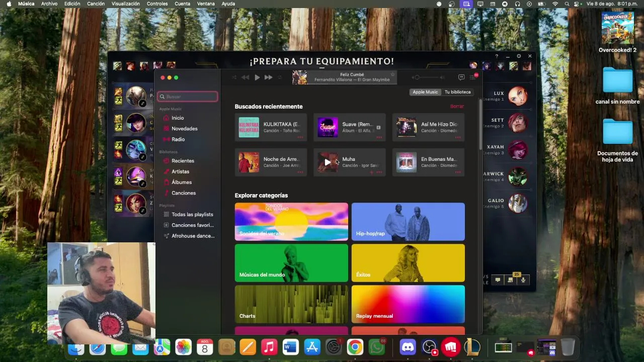644x362 pixels.
Task: Open Discord from the dock
Action: 408,347
